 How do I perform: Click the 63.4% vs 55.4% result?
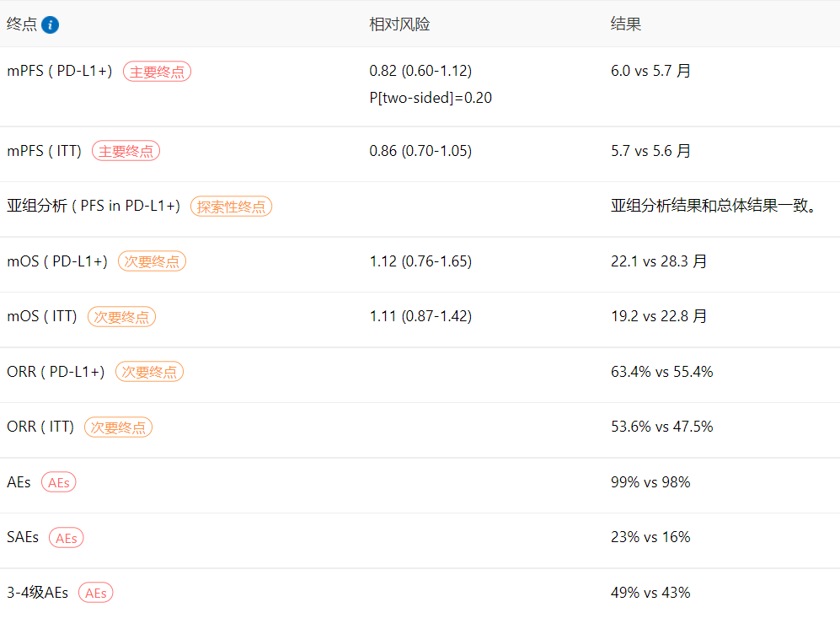(x=662, y=372)
